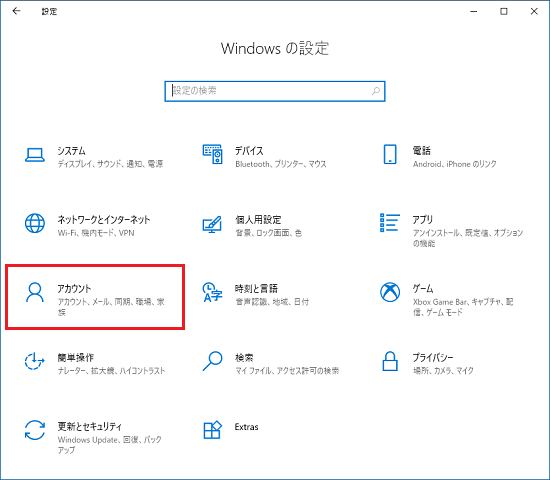The width and height of the screenshot is (550, 480).
Task: Click the 'Windows の設定' heading
Action: [275, 48]
